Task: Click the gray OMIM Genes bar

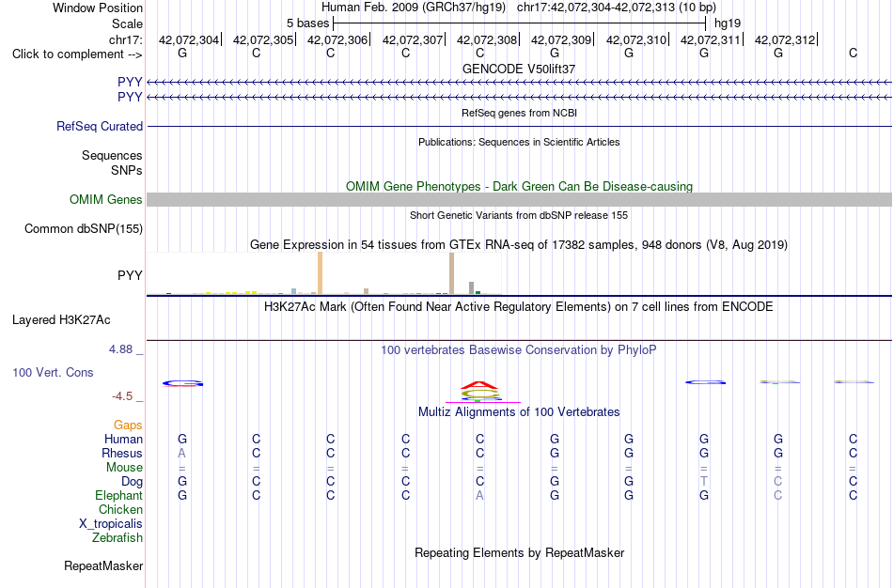Action: (520, 199)
